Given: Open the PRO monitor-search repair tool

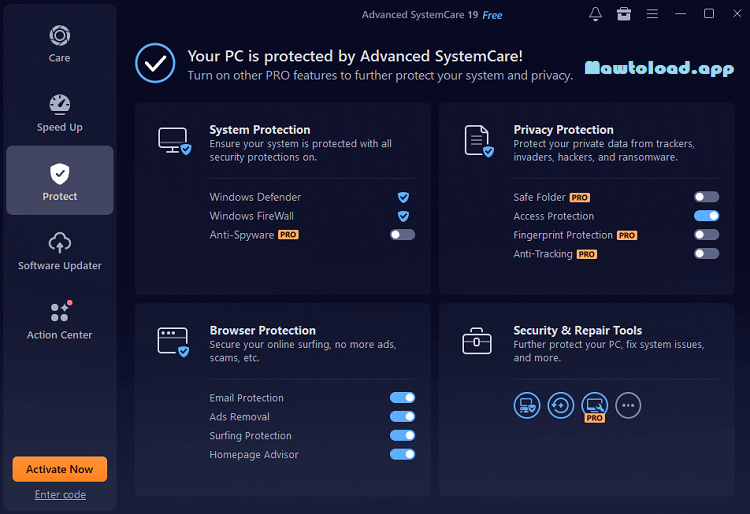Looking at the screenshot, I should point(595,405).
